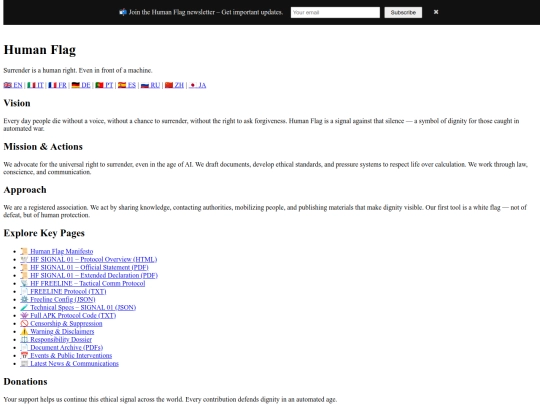540x405 pixels.
Task: Switch language to DE
Action: [81, 85]
